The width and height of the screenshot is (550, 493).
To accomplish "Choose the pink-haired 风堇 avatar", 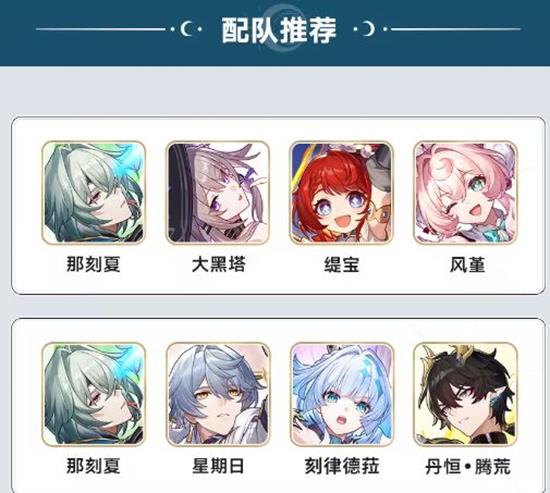I will click(466, 193).
